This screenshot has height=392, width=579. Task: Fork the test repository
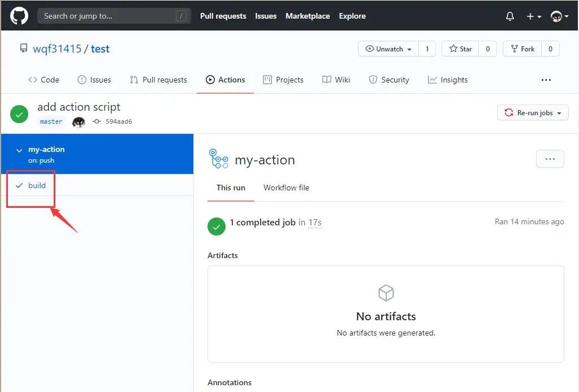click(x=522, y=49)
